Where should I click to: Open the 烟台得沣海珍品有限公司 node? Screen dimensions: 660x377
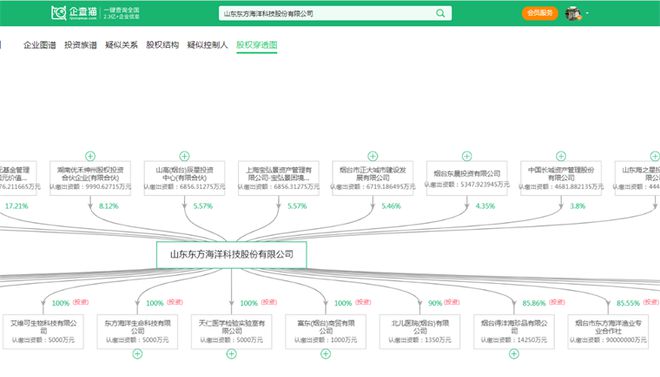point(514,332)
